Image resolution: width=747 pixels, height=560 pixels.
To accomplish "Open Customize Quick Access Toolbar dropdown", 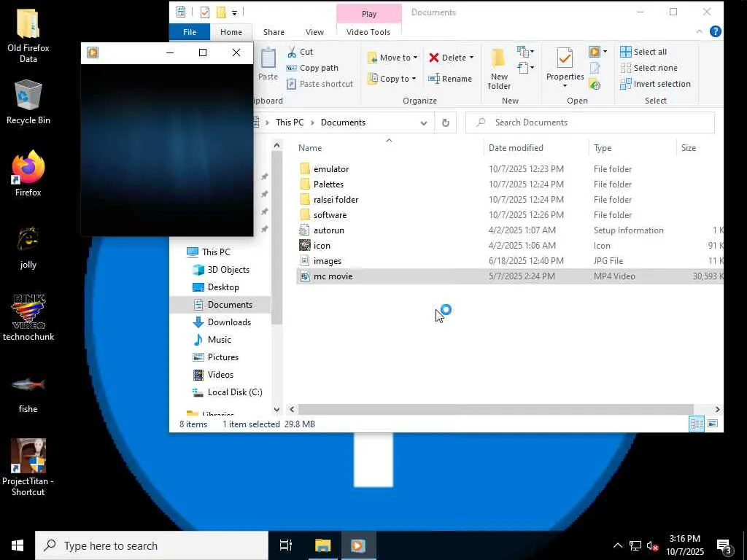I will click(x=234, y=13).
